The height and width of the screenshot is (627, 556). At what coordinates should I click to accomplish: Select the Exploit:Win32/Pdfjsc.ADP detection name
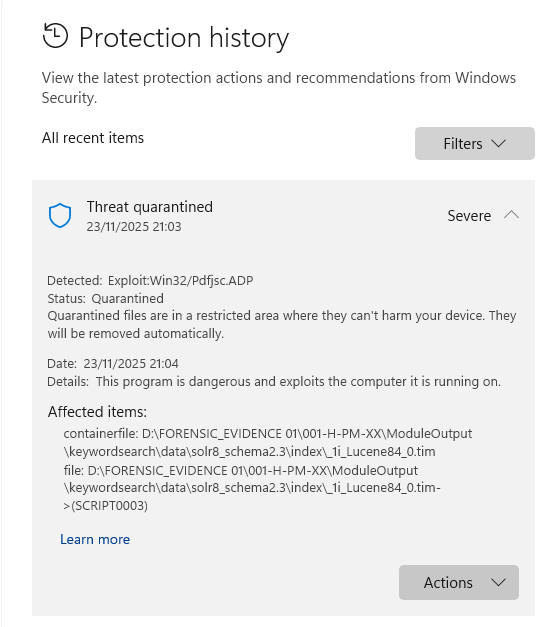(180, 281)
